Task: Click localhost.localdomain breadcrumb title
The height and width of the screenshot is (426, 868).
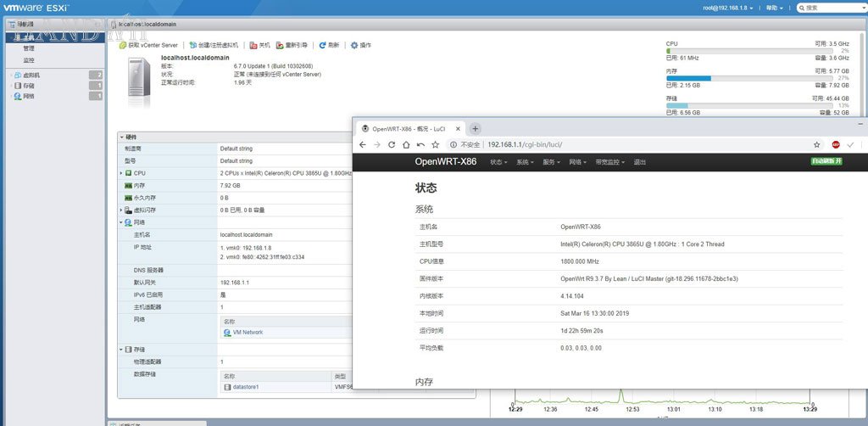Action: (x=147, y=25)
